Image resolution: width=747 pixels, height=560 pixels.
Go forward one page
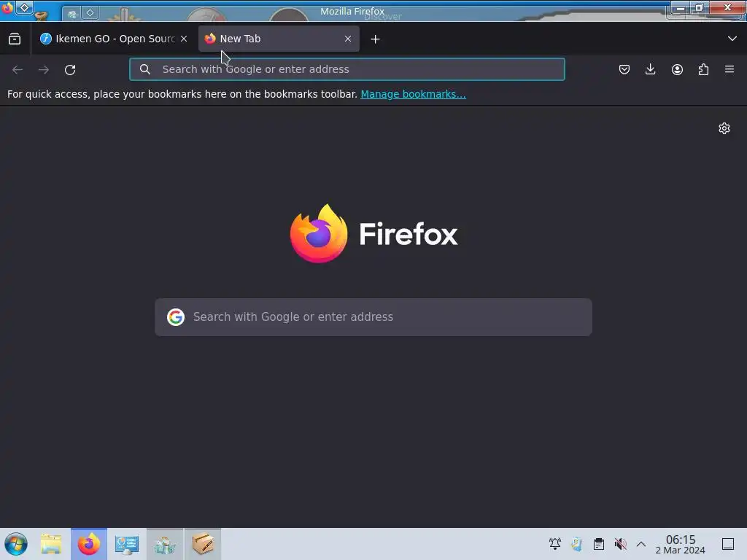coord(44,69)
